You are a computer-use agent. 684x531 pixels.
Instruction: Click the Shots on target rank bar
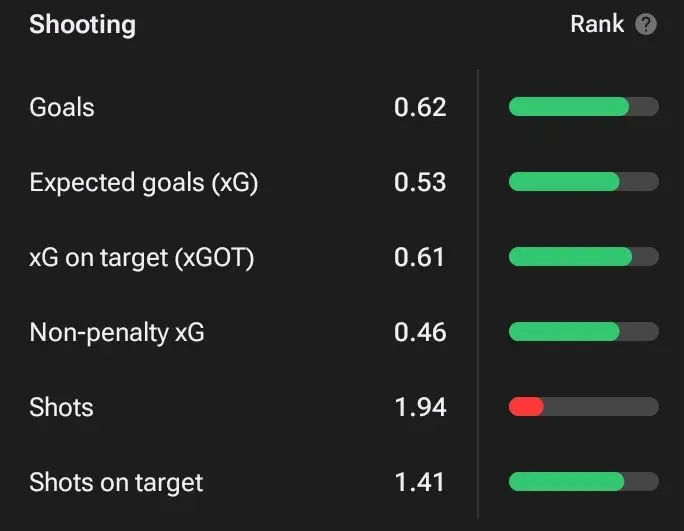click(584, 482)
